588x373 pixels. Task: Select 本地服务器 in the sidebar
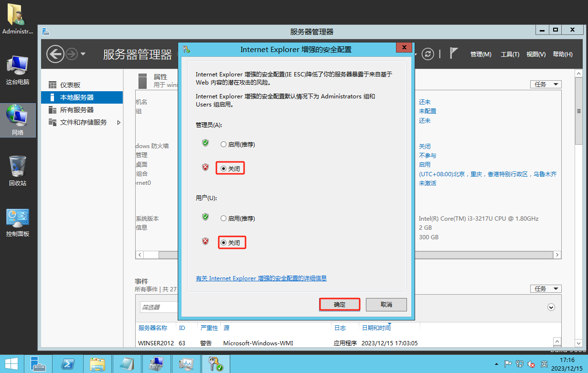82,97
